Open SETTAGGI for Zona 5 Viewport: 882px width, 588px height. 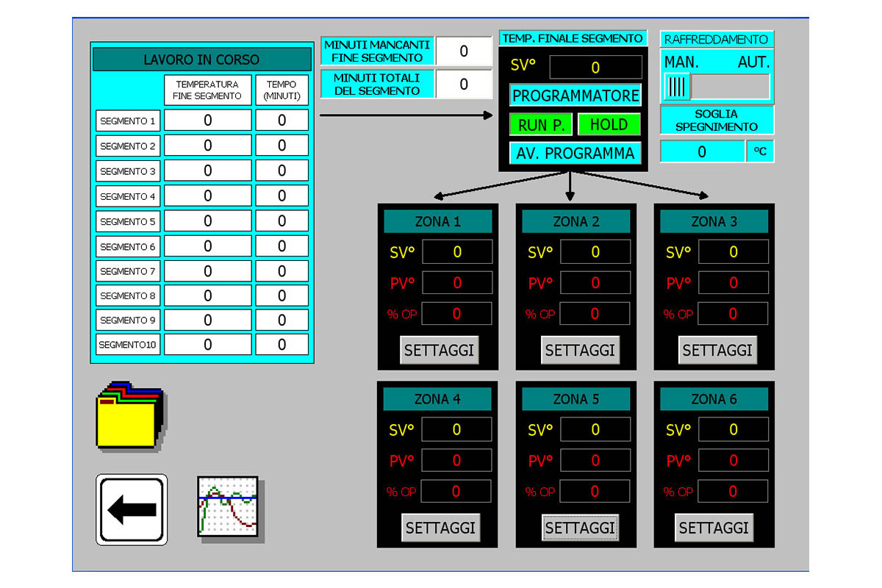pyautogui.click(x=579, y=527)
